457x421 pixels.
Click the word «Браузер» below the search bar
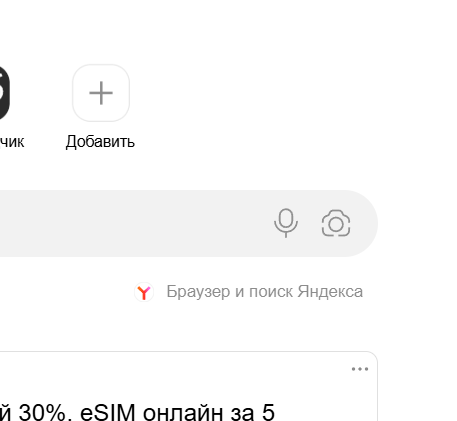coord(198,292)
